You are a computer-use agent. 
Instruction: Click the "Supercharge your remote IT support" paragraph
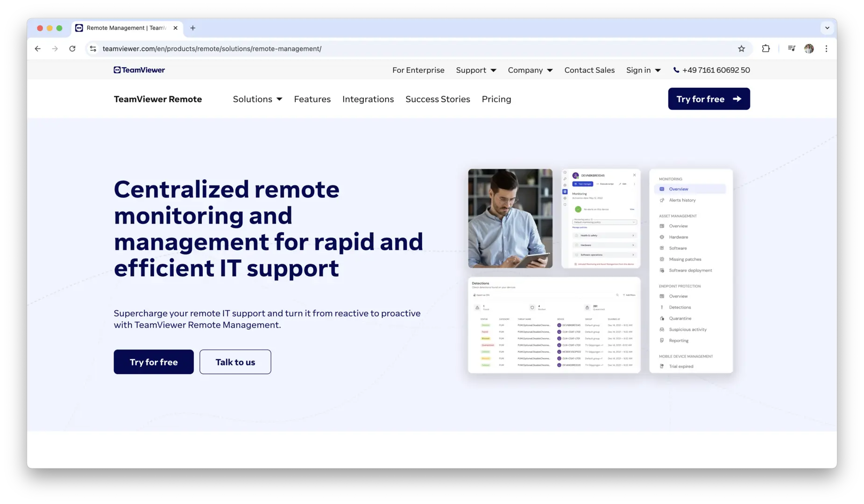pyautogui.click(x=267, y=319)
